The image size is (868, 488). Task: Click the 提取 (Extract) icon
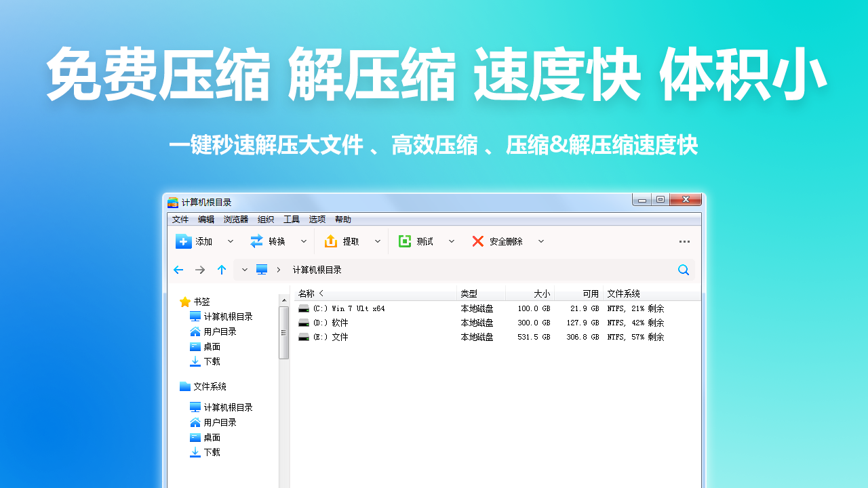pyautogui.click(x=330, y=241)
